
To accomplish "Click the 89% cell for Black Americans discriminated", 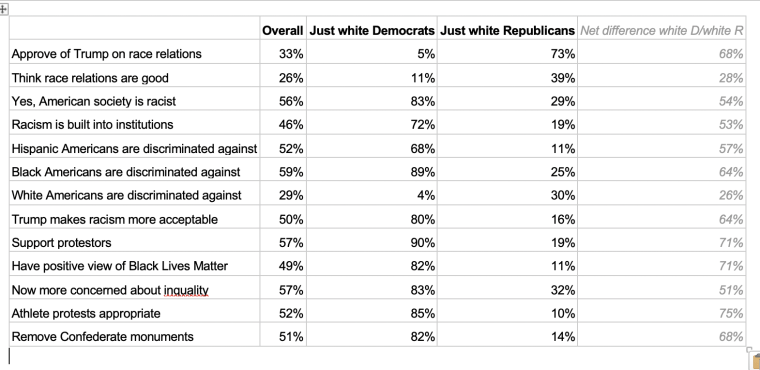I will (372, 172).
